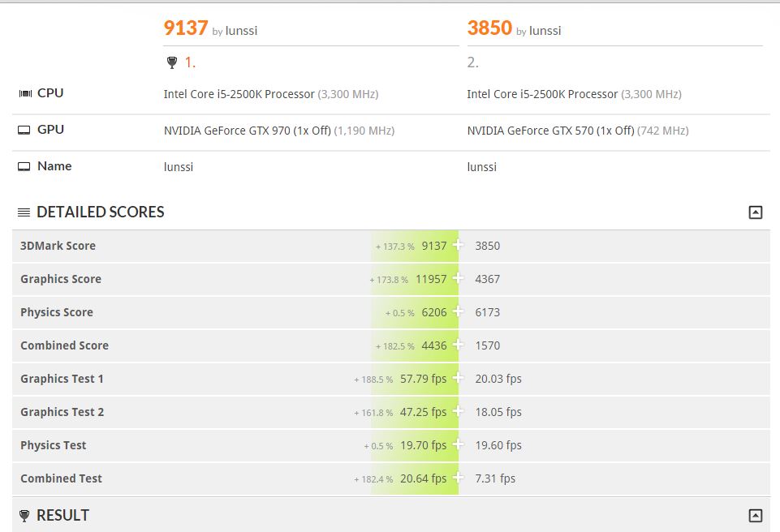Click the list icon beside Detailed Scores
Viewport: 780px width, 532px height.
24,212
